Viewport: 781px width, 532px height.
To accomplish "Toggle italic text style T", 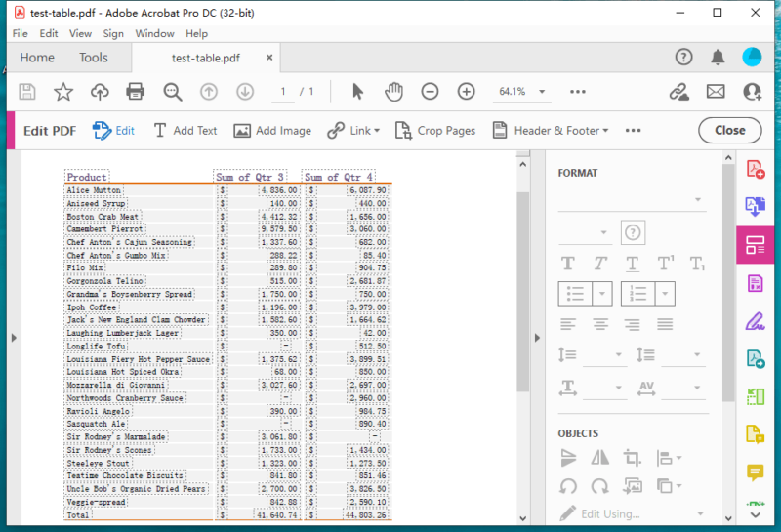I will click(x=600, y=263).
